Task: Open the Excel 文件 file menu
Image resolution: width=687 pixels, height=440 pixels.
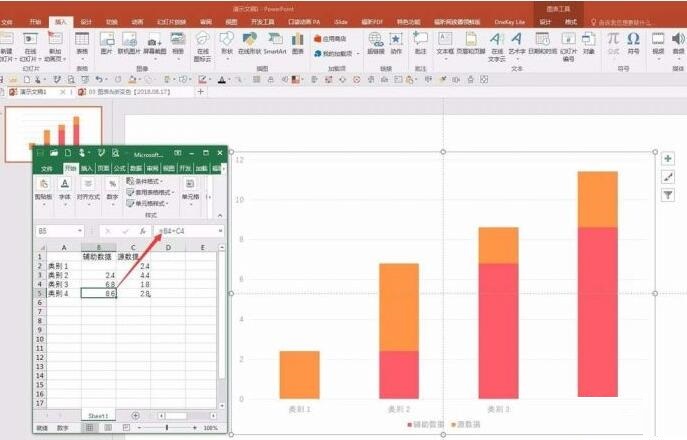Action: tap(47, 168)
